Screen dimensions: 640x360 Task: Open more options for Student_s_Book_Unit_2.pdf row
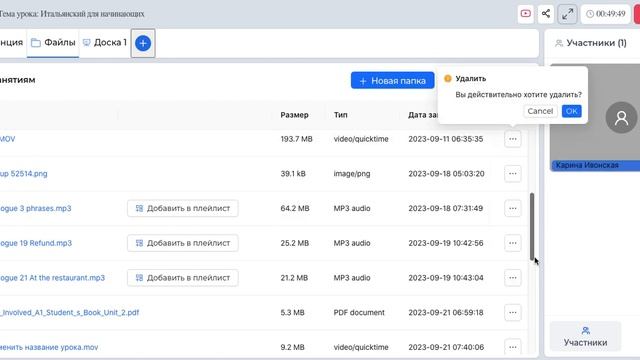pyautogui.click(x=513, y=312)
